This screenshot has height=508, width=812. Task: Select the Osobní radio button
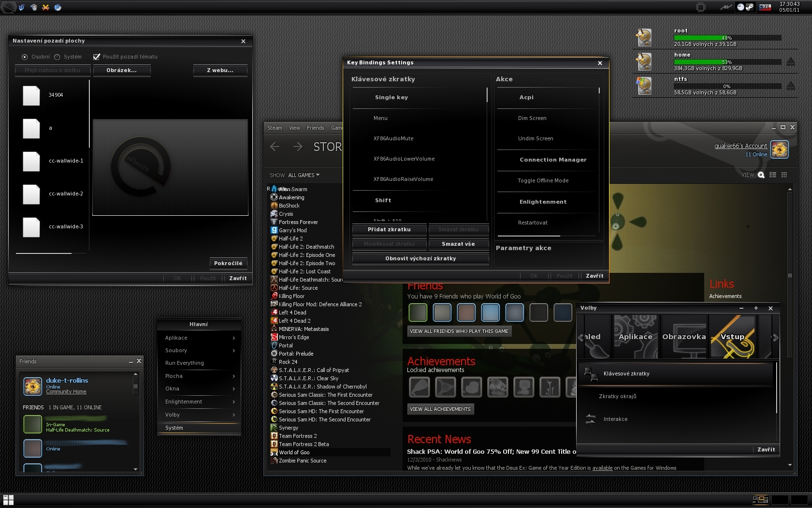click(x=25, y=57)
